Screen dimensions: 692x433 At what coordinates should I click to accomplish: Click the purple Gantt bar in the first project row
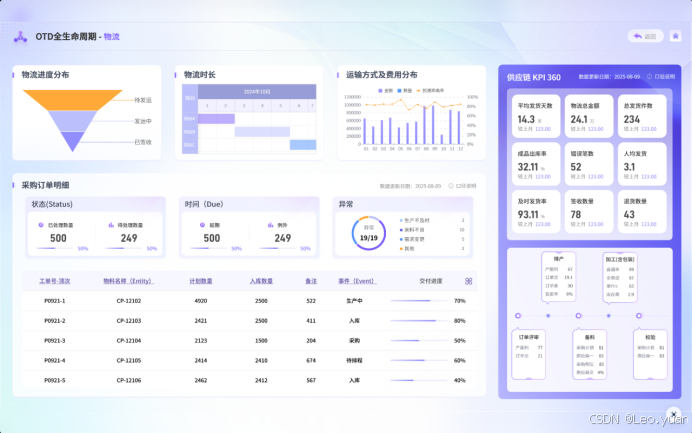coord(216,119)
